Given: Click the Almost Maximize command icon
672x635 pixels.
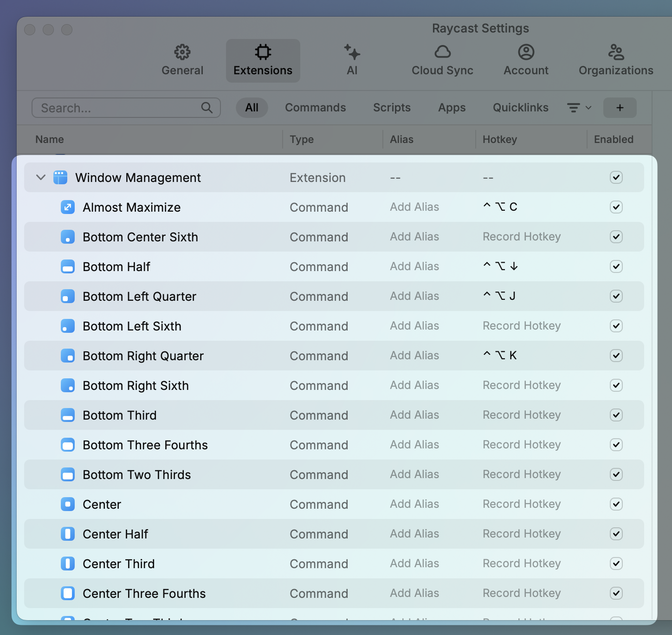Looking at the screenshot, I should pos(68,207).
